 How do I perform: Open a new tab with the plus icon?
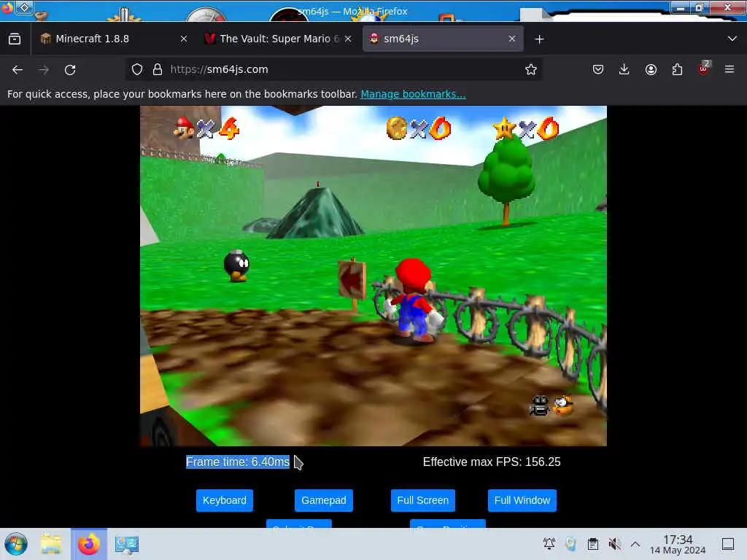(539, 39)
